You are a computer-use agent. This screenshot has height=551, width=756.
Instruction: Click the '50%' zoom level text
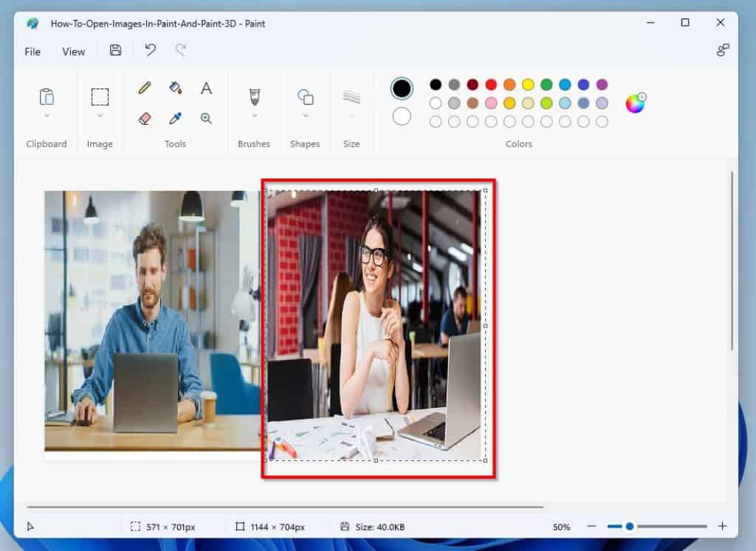[x=561, y=527]
